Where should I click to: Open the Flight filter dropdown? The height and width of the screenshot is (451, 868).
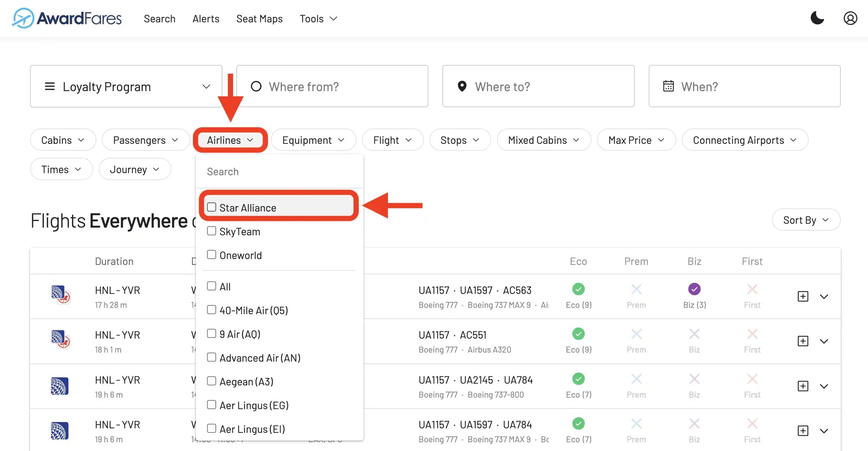(393, 140)
